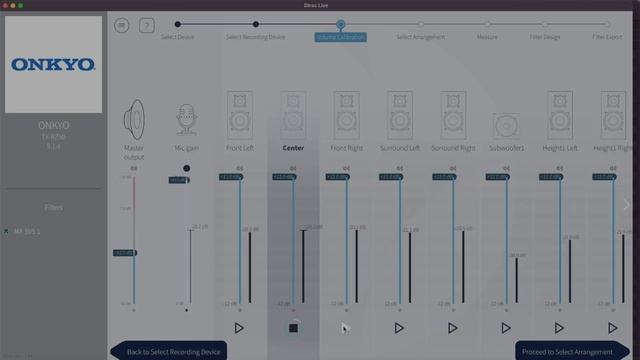Click the Center channel label
Image resolution: width=640 pixels, height=360 pixels.
(x=293, y=148)
